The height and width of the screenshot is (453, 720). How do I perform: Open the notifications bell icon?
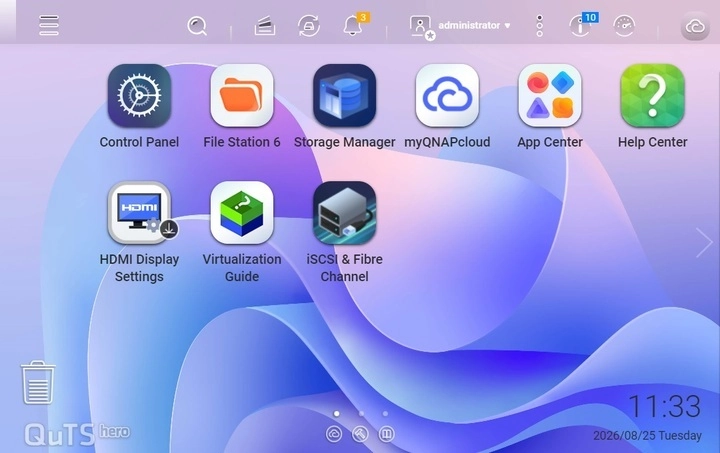pos(353,26)
